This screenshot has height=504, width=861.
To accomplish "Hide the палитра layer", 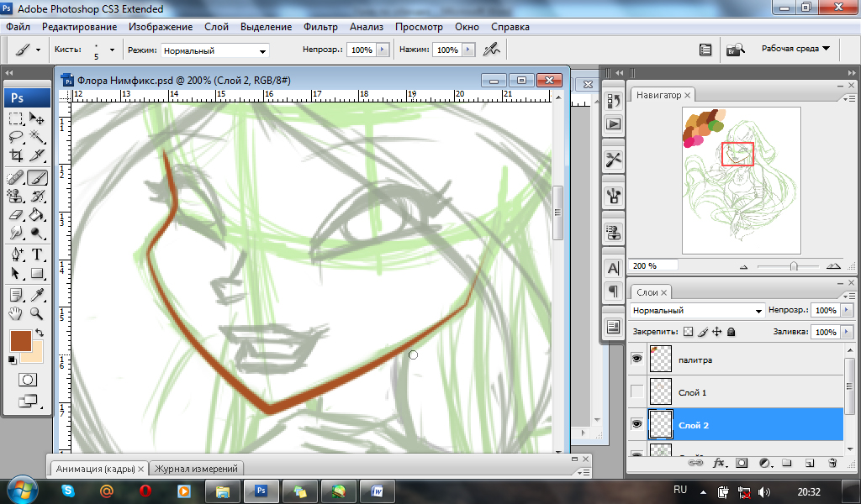I will pyautogui.click(x=637, y=360).
